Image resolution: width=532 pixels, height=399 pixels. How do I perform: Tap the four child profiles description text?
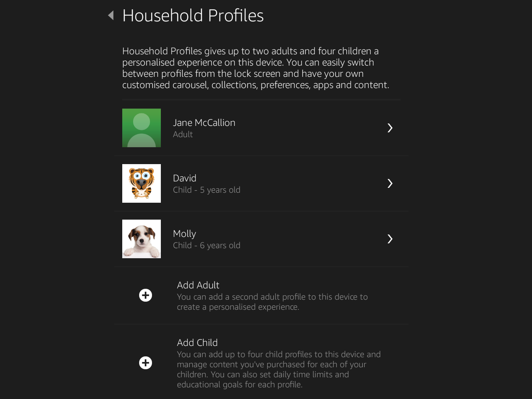[279, 369]
